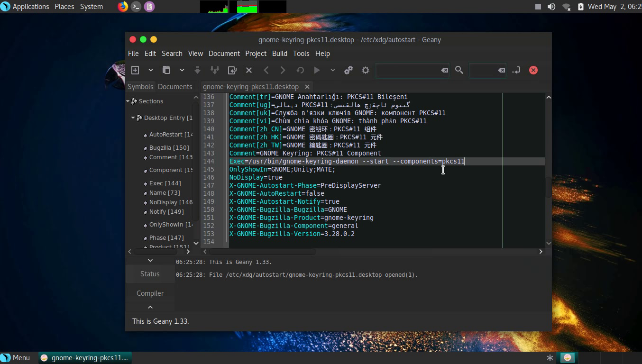This screenshot has height=364, width=642.
Task: Click the Save file toolbar icon
Action: (x=198, y=70)
